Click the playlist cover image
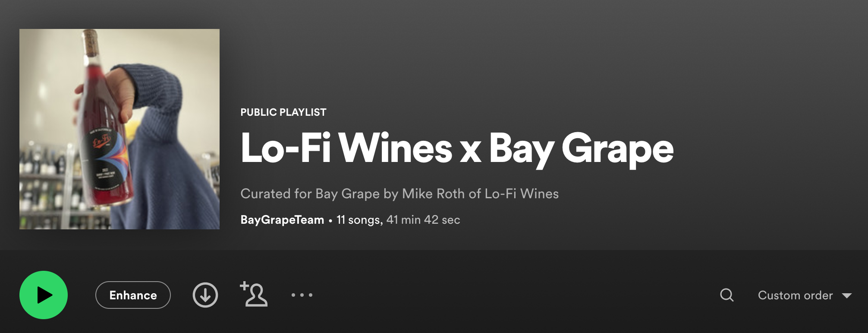 (x=120, y=129)
